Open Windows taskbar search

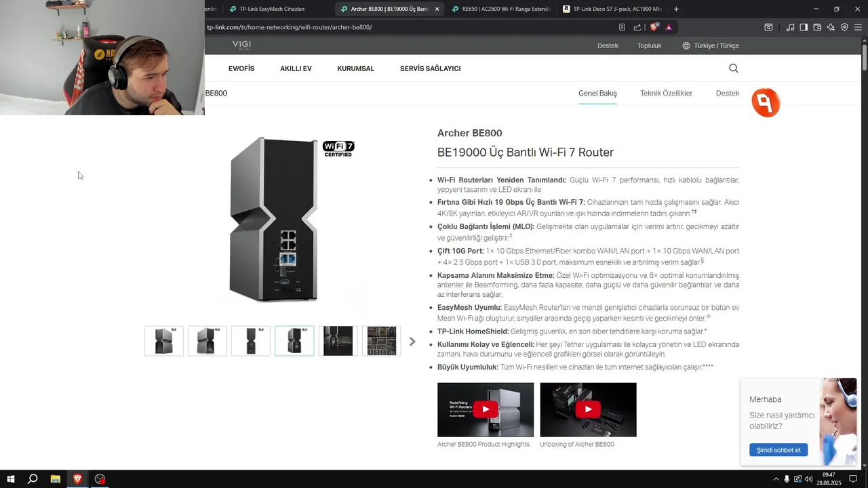pos(33,479)
